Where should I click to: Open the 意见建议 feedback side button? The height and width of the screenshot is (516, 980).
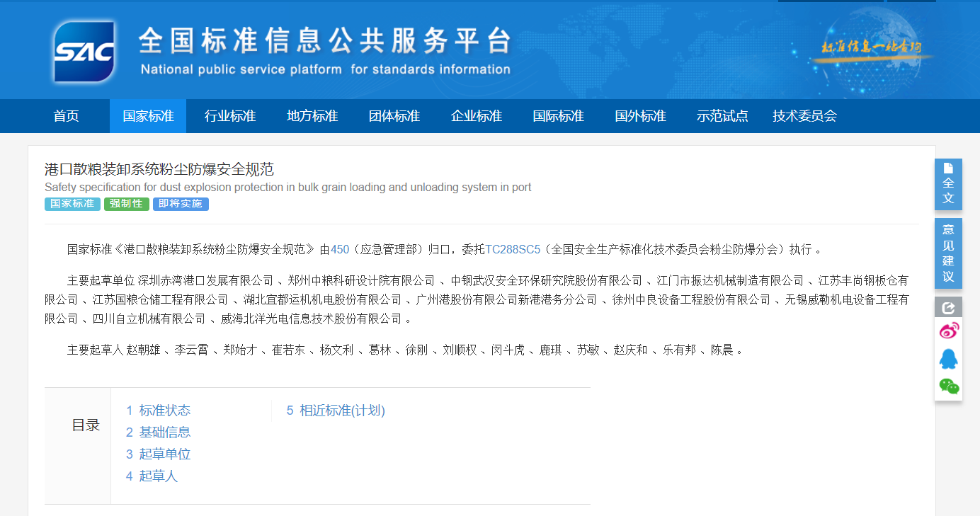(949, 253)
